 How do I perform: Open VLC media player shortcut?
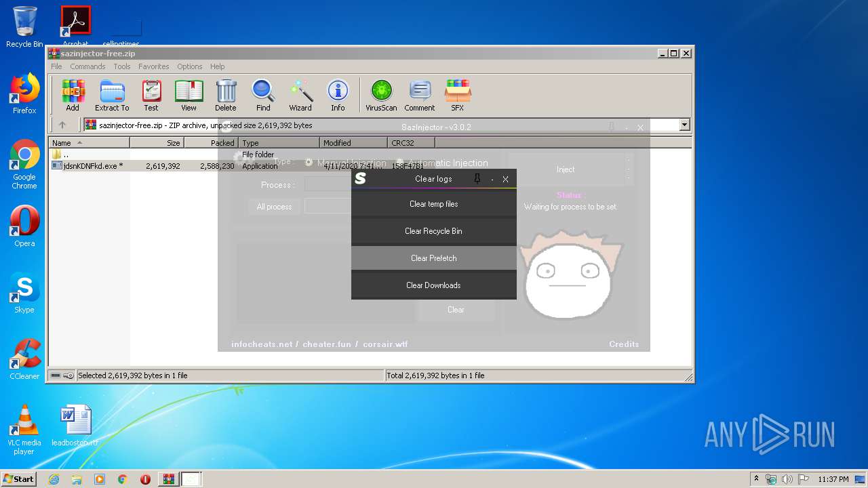(x=24, y=430)
